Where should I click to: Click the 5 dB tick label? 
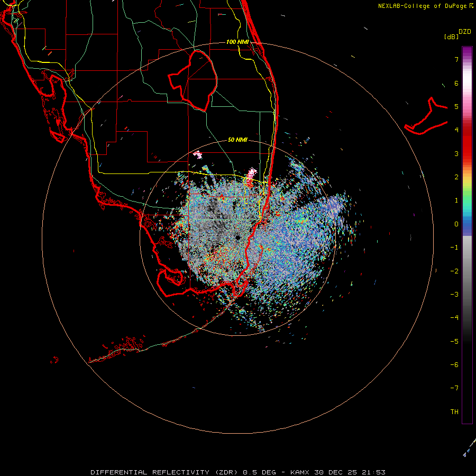(456, 106)
